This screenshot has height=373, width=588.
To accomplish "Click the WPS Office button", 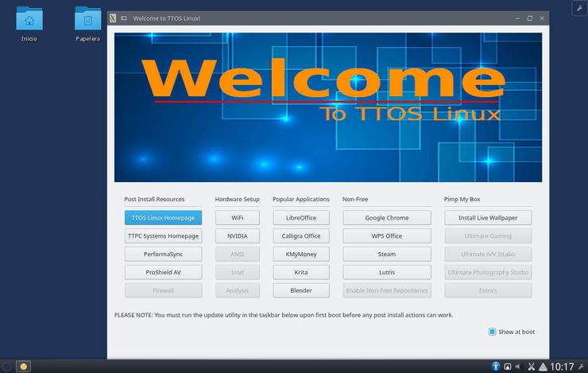I will (387, 236).
